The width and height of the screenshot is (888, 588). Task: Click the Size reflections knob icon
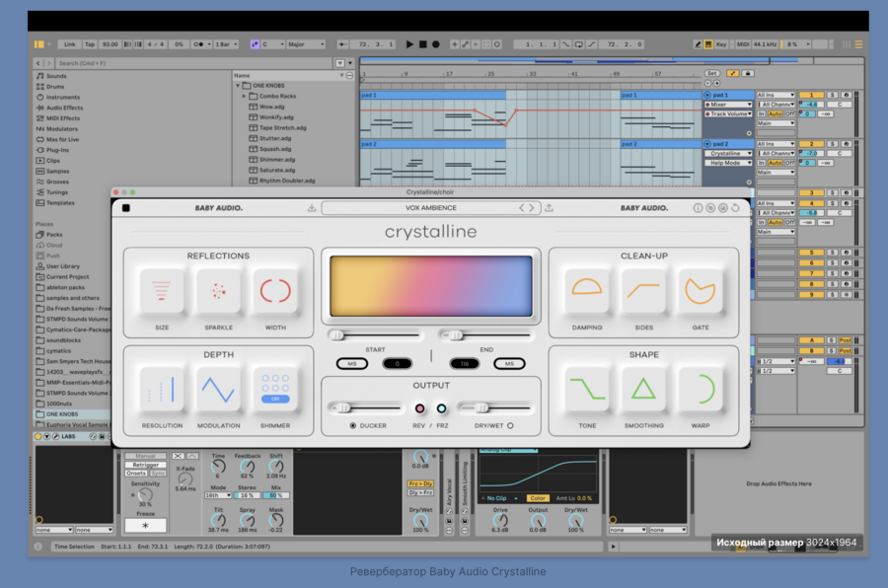coord(162,291)
